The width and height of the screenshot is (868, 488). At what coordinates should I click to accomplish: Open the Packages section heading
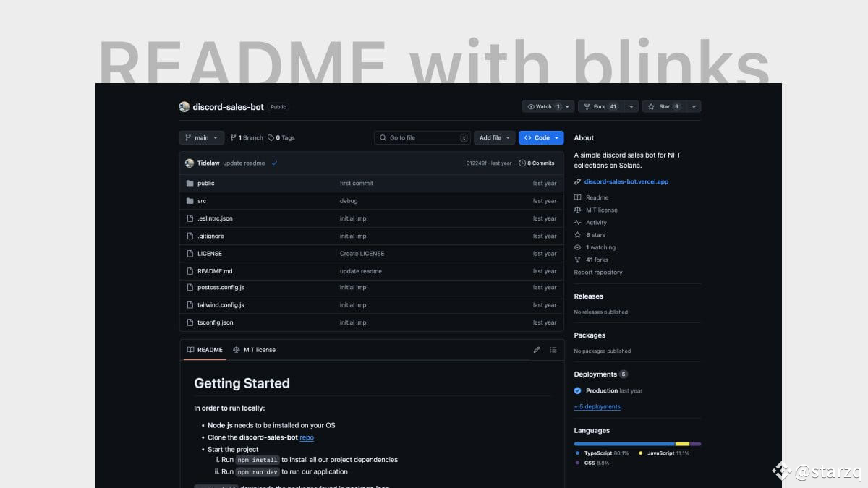point(590,335)
